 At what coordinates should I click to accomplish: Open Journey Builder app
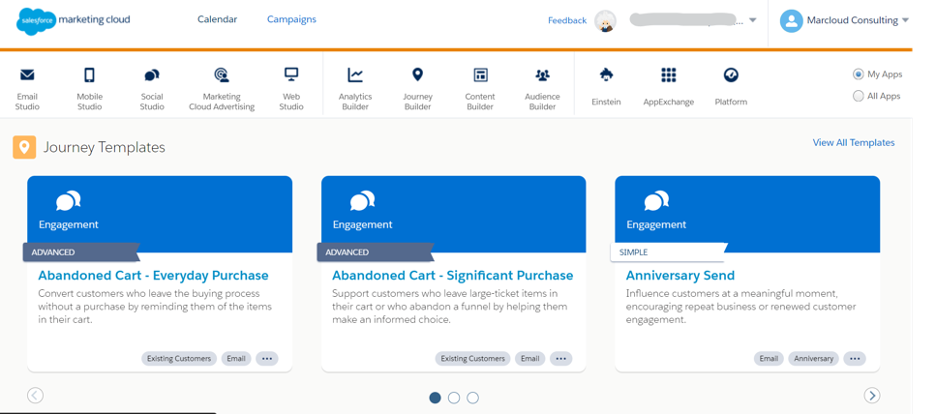418,89
